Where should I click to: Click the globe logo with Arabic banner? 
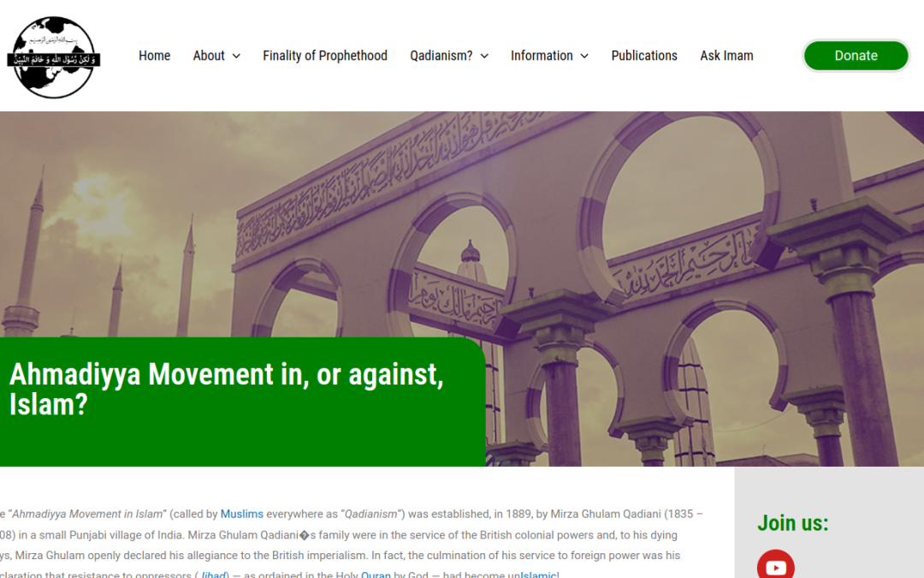[x=54, y=57]
